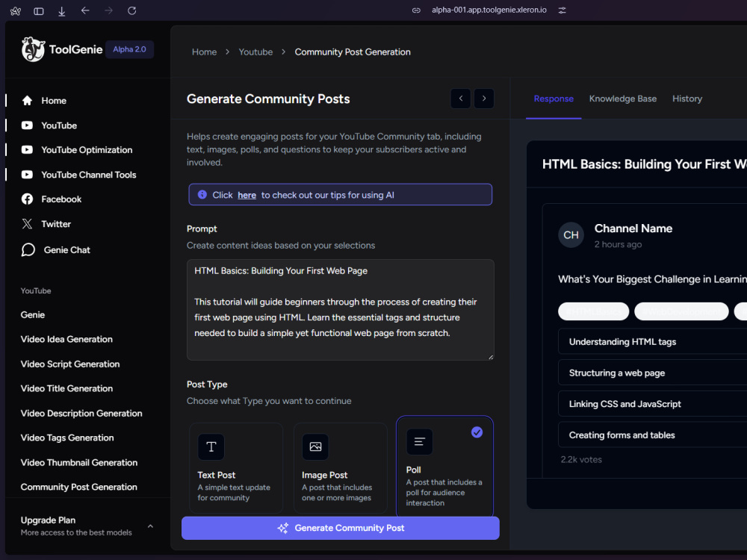
Task: Open Video Thumbnail Generation
Action: tap(79, 462)
